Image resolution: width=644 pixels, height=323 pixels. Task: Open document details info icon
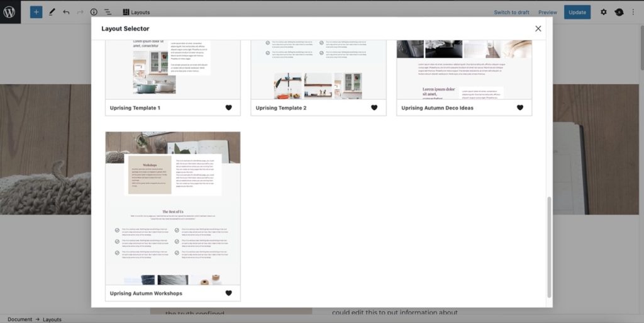[94, 12]
